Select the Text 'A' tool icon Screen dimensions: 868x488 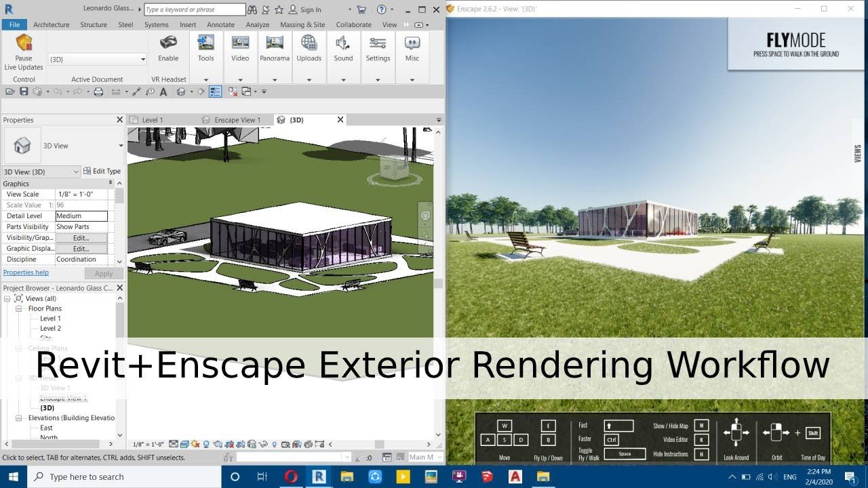coord(163,91)
